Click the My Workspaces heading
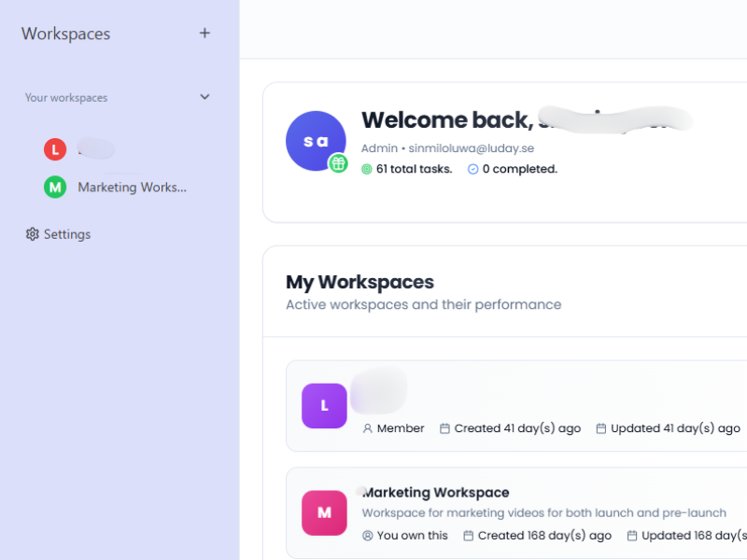 [360, 283]
